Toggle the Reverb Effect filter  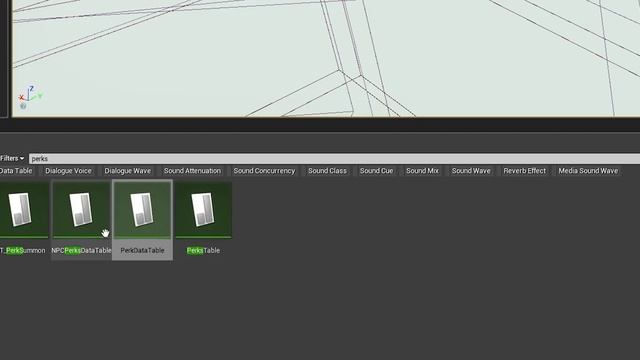524,171
